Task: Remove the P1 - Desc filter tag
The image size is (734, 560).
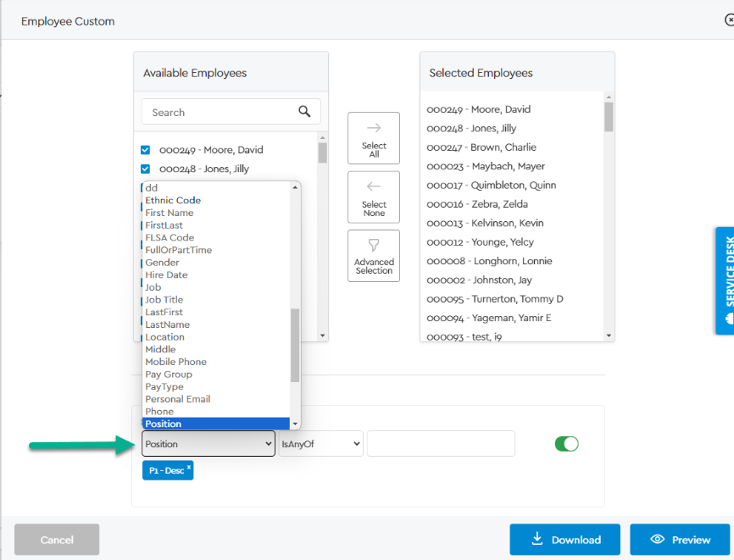Action: pyautogui.click(x=189, y=468)
